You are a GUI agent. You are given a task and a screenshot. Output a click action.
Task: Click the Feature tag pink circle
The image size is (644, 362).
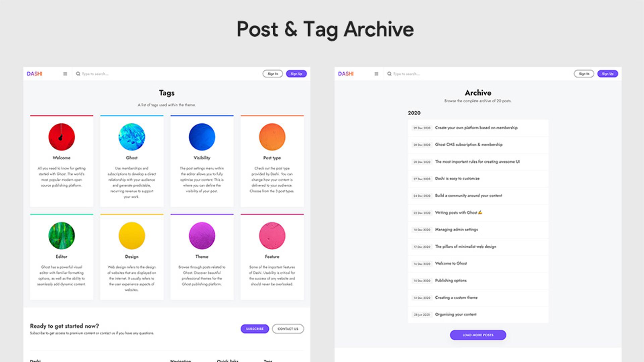pos(272,235)
